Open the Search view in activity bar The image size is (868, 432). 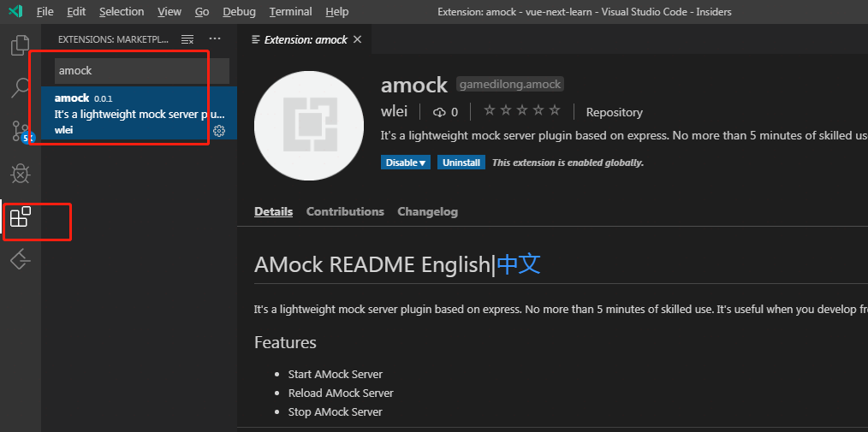click(21, 87)
